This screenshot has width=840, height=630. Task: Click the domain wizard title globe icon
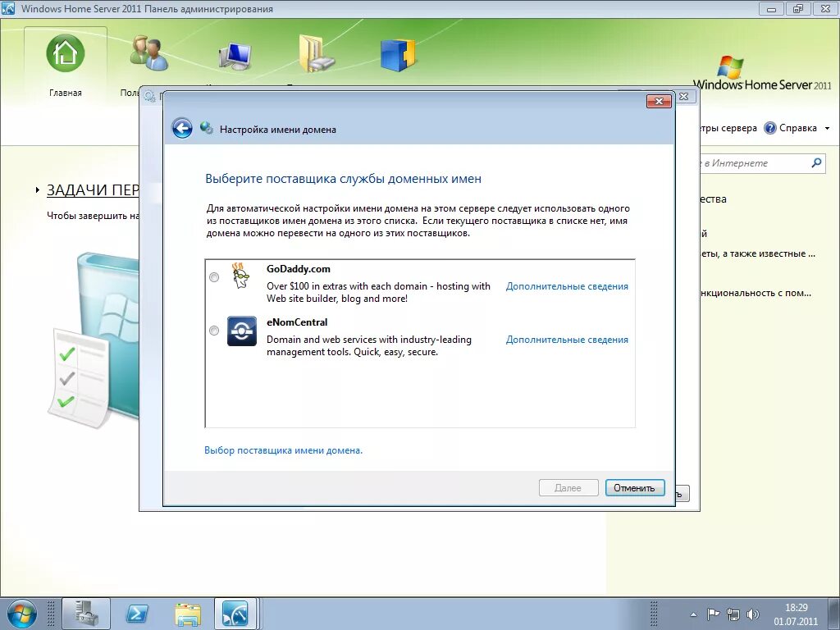[x=206, y=128]
